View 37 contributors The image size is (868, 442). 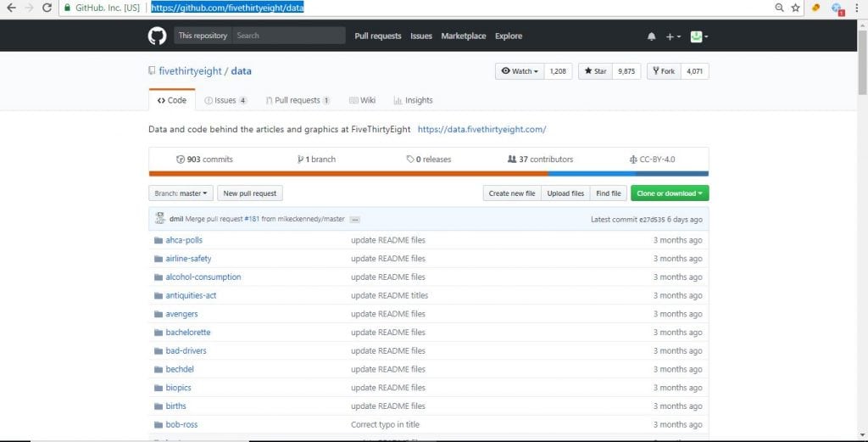540,159
